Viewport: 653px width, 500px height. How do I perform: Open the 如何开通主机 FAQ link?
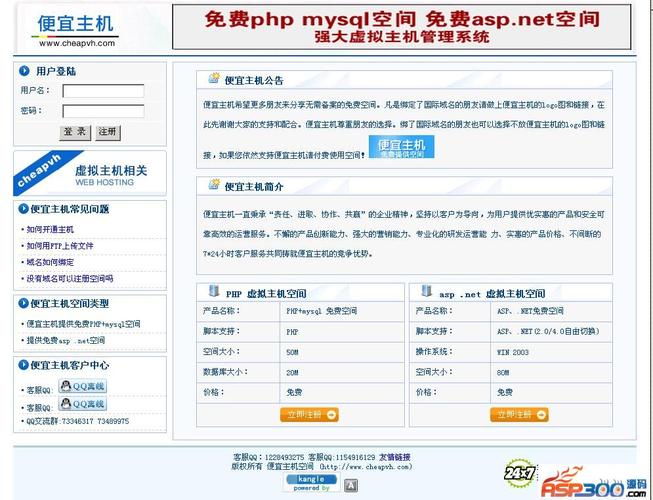coord(50,229)
